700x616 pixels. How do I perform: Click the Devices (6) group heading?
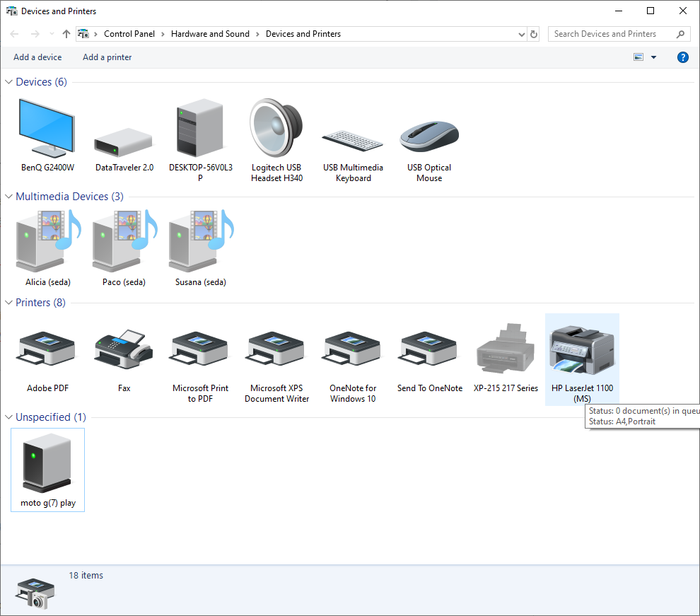click(x=42, y=82)
